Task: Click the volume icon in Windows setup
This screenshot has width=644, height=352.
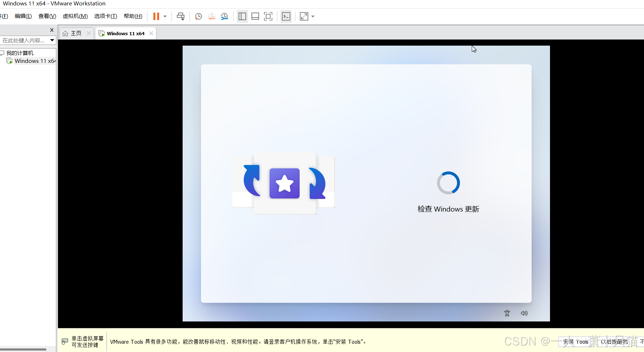Action: tap(524, 313)
